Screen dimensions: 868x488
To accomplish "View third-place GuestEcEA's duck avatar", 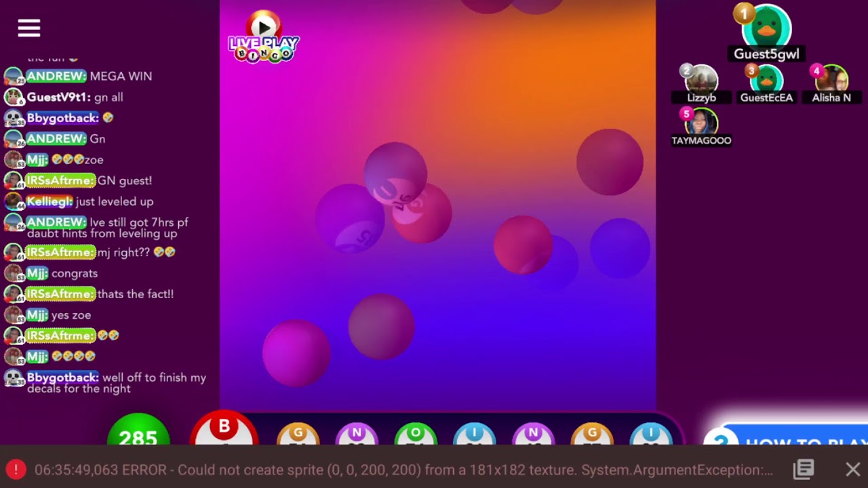I will 766,79.
